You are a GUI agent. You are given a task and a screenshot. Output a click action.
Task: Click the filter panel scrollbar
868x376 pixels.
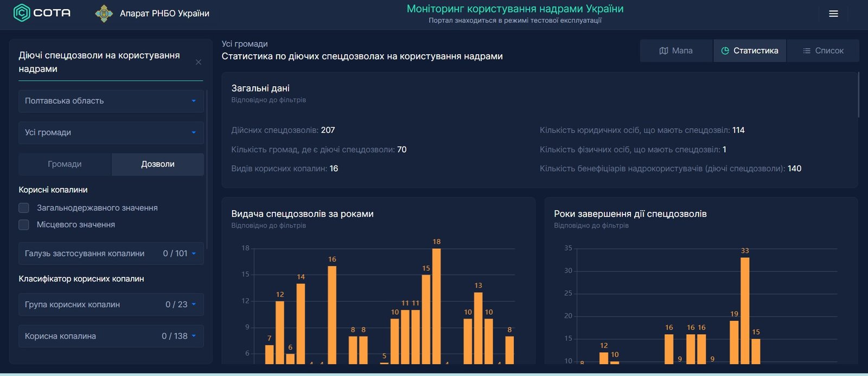(x=207, y=170)
